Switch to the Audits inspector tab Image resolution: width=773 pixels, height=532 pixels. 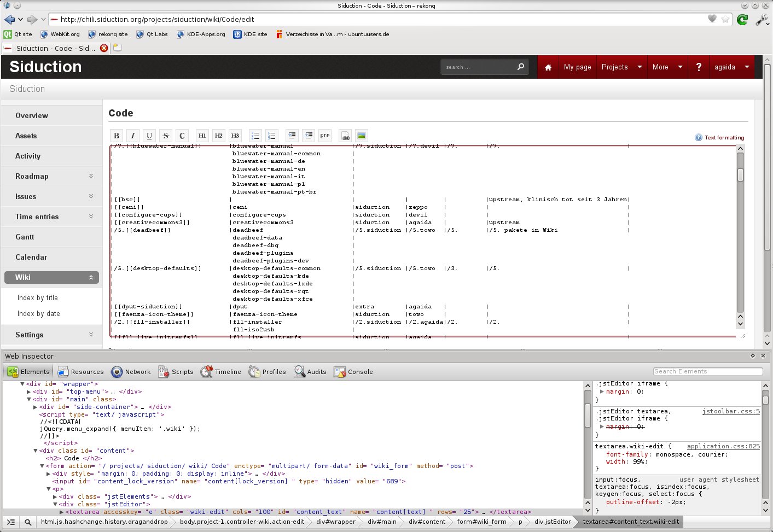point(310,372)
